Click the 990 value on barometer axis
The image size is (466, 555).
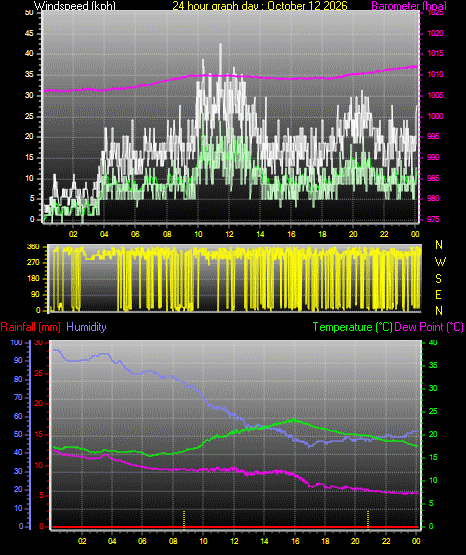click(x=433, y=158)
